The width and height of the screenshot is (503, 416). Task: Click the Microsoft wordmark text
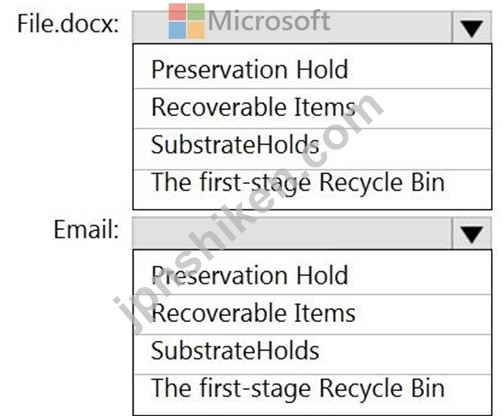click(x=269, y=21)
